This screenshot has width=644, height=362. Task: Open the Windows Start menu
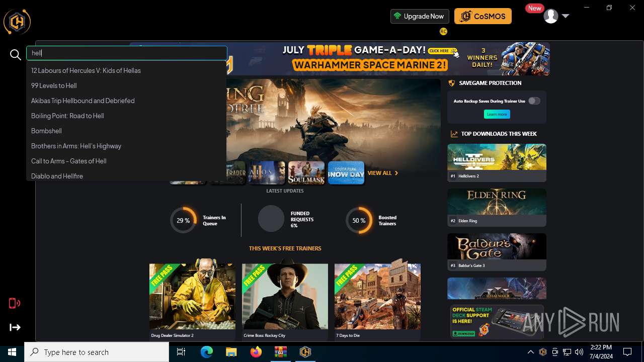[x=12, y=352]
